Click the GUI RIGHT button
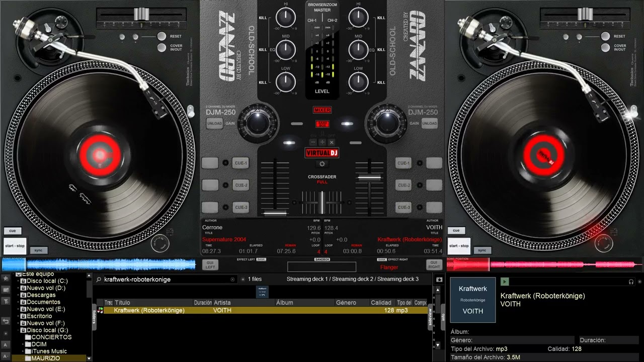This screenshot has height=362, width=644. pyautogui.click(x=434, y=265)
